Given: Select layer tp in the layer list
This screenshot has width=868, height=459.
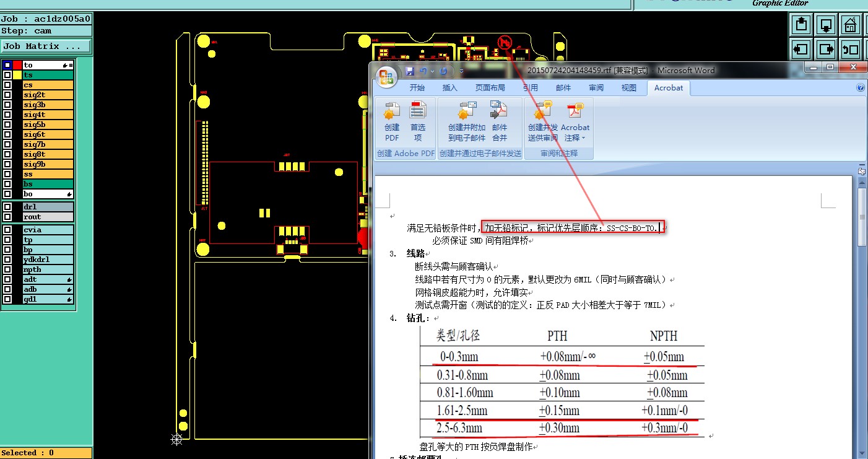Looking at the screenshot, I should click(x=48, y=240).
